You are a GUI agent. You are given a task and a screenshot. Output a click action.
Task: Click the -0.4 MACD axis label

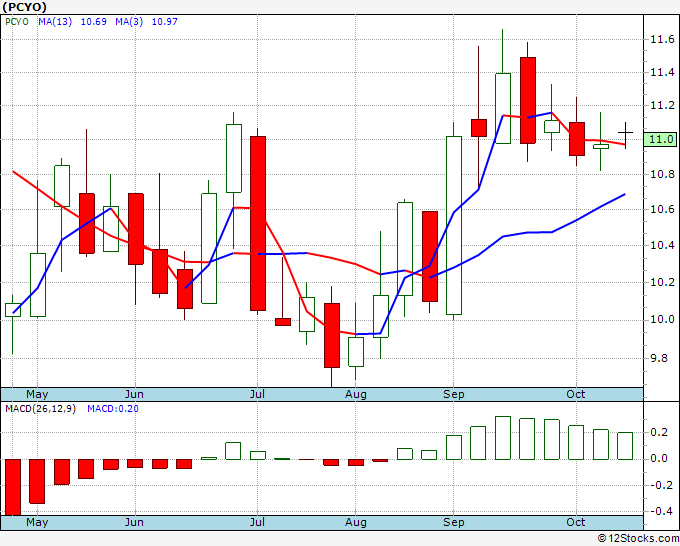tap(662, 512)
